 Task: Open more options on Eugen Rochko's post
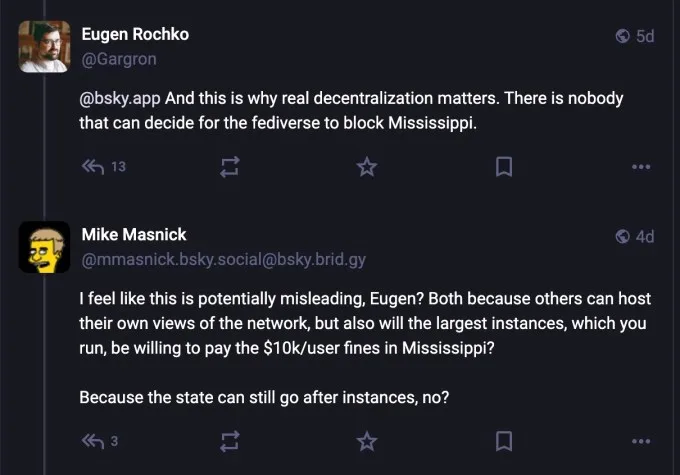(641, 167)
